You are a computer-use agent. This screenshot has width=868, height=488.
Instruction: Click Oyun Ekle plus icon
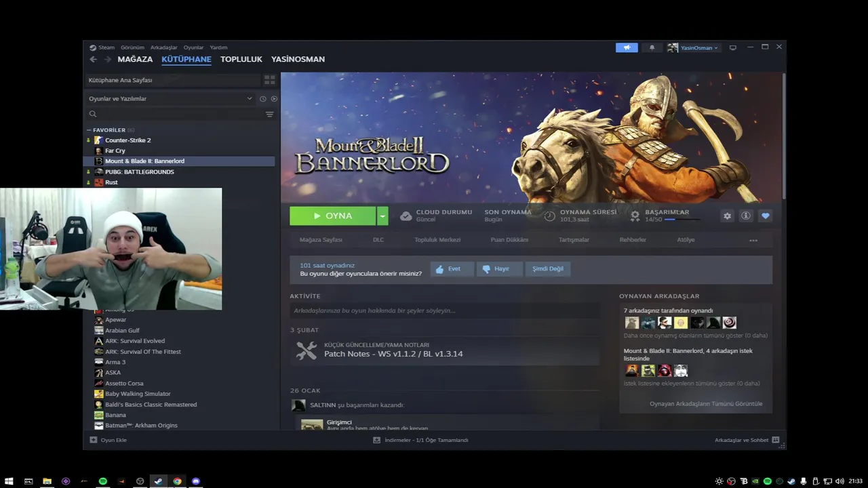[94, 440]
